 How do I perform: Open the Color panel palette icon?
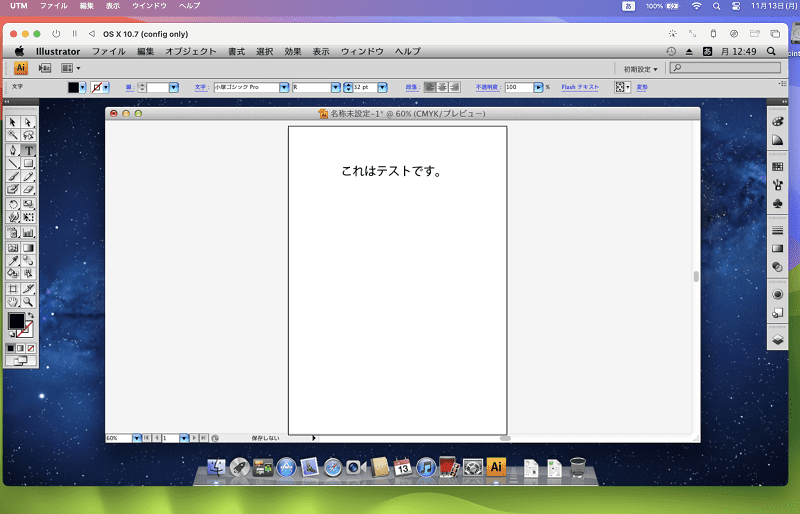coord(778,121)
